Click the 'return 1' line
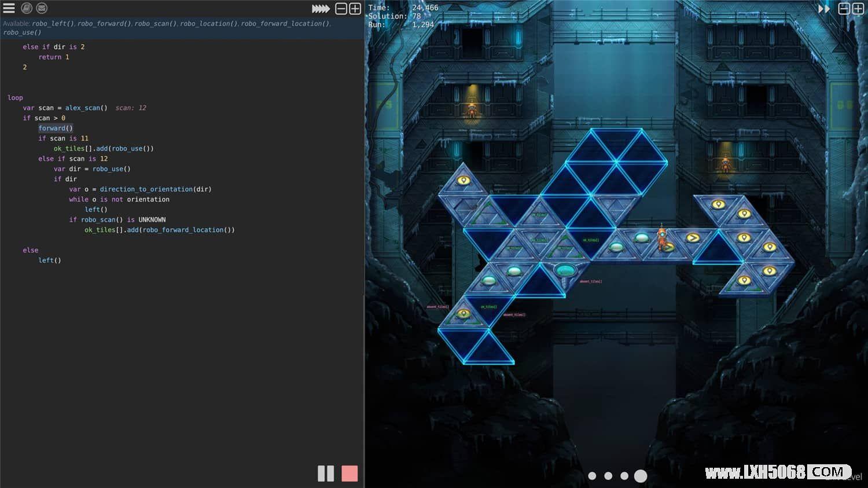This screenshot has height=488, width=868. tap(54, 57)
